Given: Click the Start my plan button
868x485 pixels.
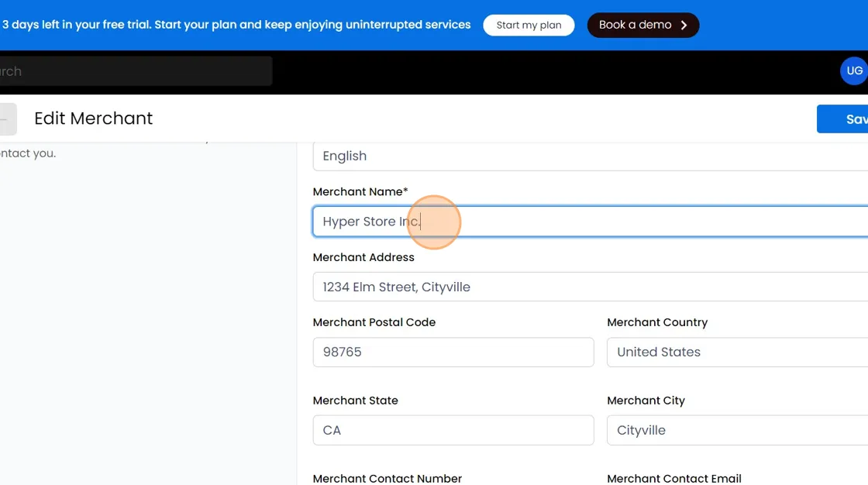Looking at the screenshot, I should click(x=529, y=25).
